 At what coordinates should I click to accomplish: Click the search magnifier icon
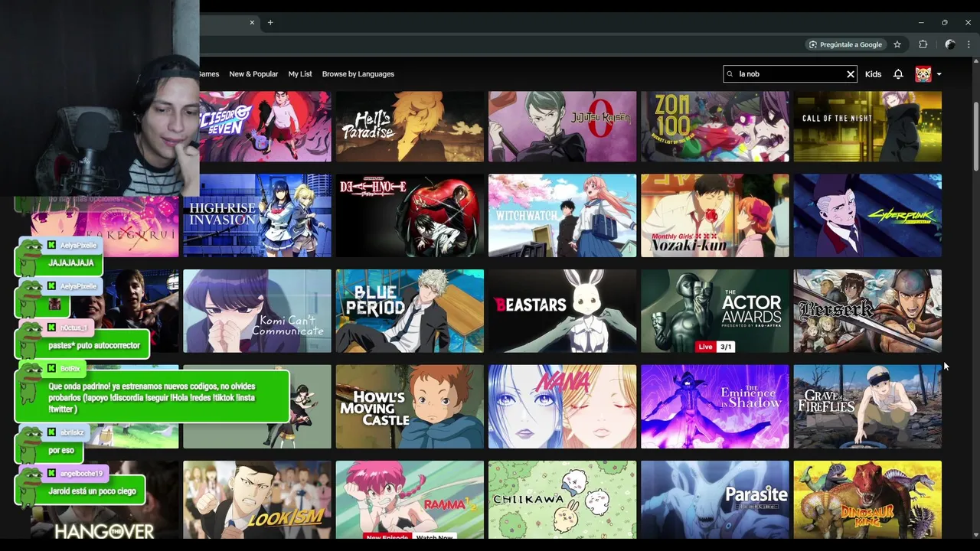(731, 74)
